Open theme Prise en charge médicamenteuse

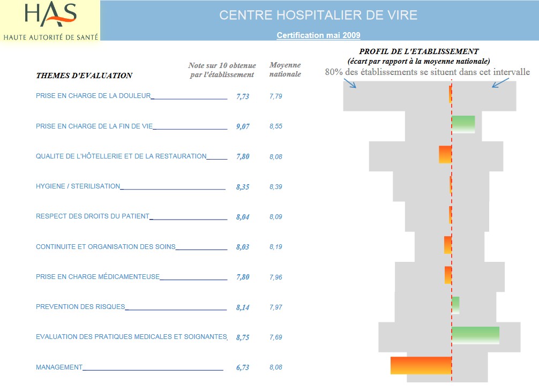(x=98, y=276)
